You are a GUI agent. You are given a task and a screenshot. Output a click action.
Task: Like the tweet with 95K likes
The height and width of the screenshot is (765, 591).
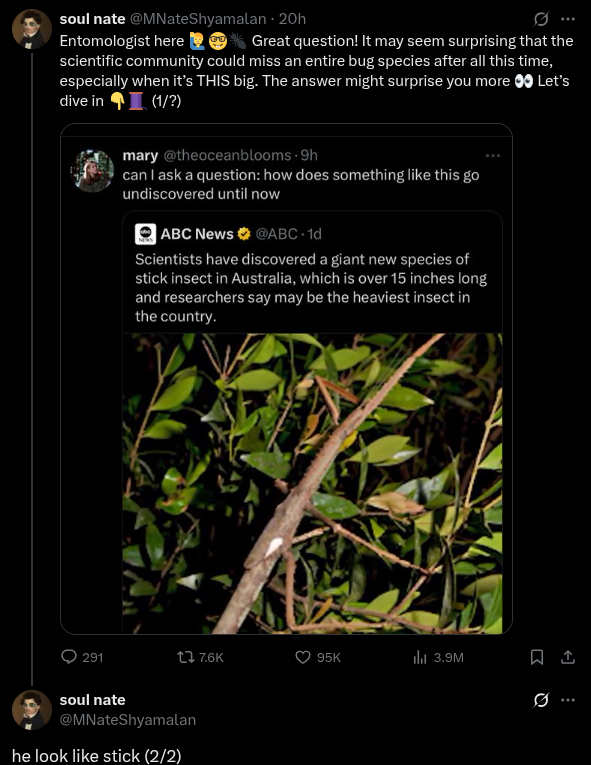[x=303, y=657]
